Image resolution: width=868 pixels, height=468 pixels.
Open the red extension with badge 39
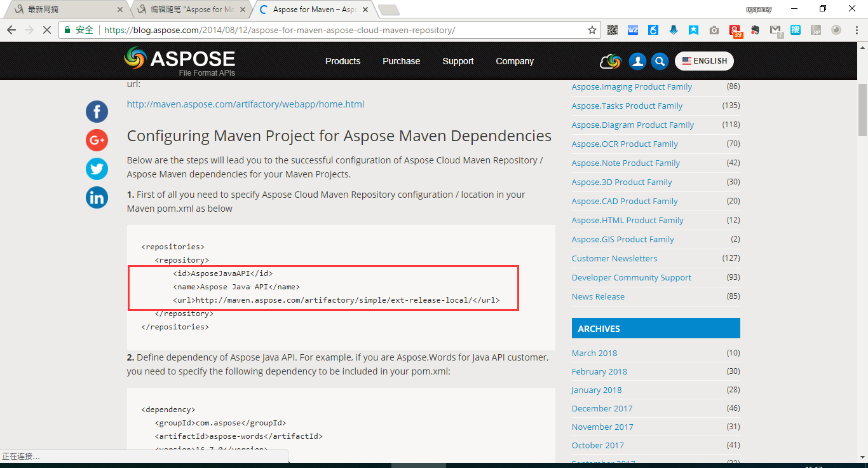pyautogui.click(x=735, y=31)
